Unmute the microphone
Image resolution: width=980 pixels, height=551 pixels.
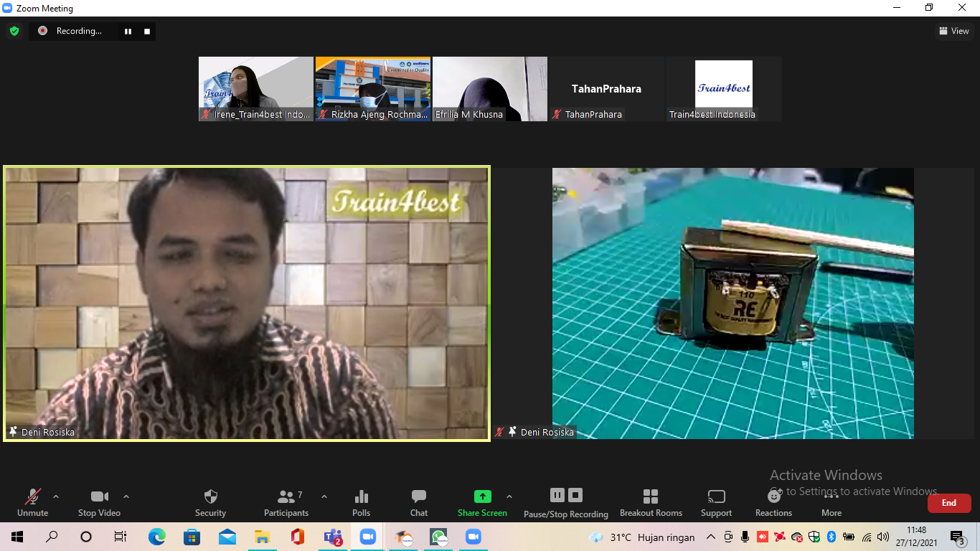(32, 502)
